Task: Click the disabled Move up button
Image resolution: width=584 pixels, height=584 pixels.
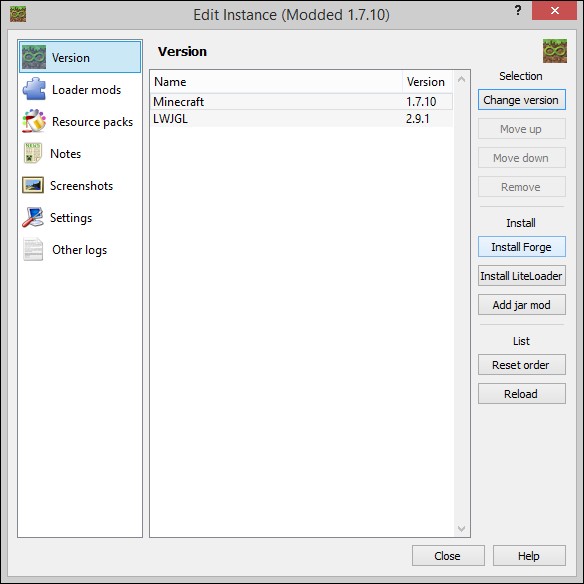Action: click(522, 129)
